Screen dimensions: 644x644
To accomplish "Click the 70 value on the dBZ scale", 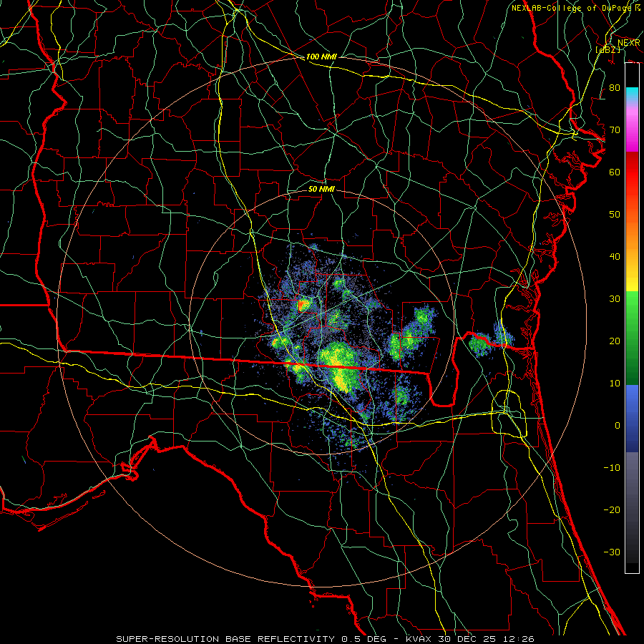I will [615, 130].
